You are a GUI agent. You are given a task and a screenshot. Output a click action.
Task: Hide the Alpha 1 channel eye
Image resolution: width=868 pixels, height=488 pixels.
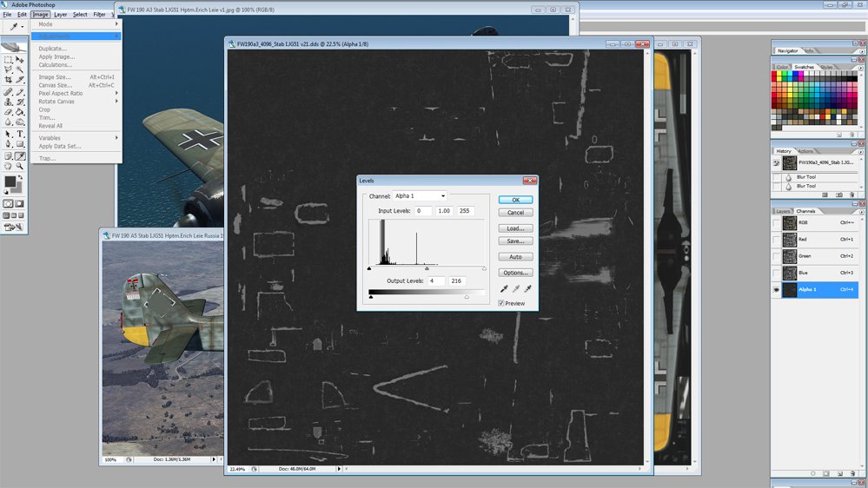point(776,290)
